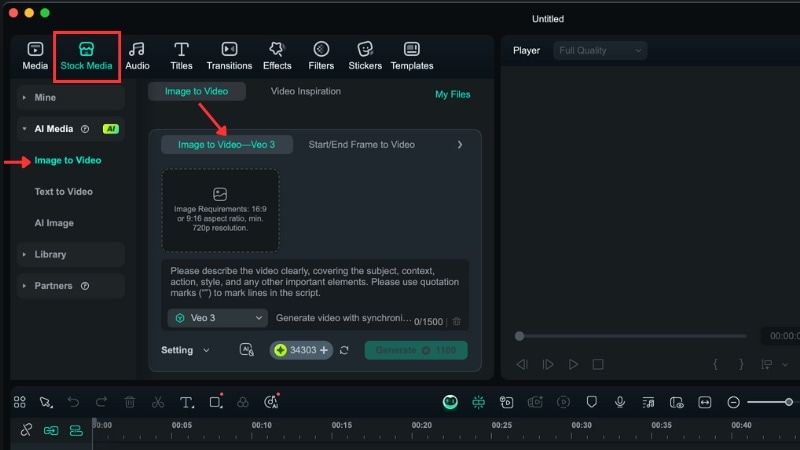Open the AI tools timeline icon
The height and width of the screenshot is (450, 800).
tap(271, 402)
